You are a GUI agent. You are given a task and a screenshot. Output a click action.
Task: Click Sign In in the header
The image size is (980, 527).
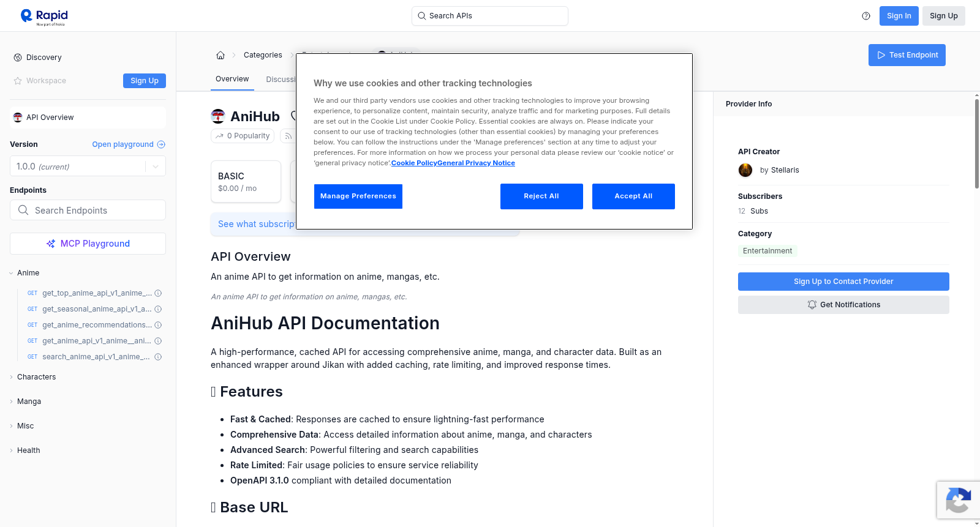[899, 16]
